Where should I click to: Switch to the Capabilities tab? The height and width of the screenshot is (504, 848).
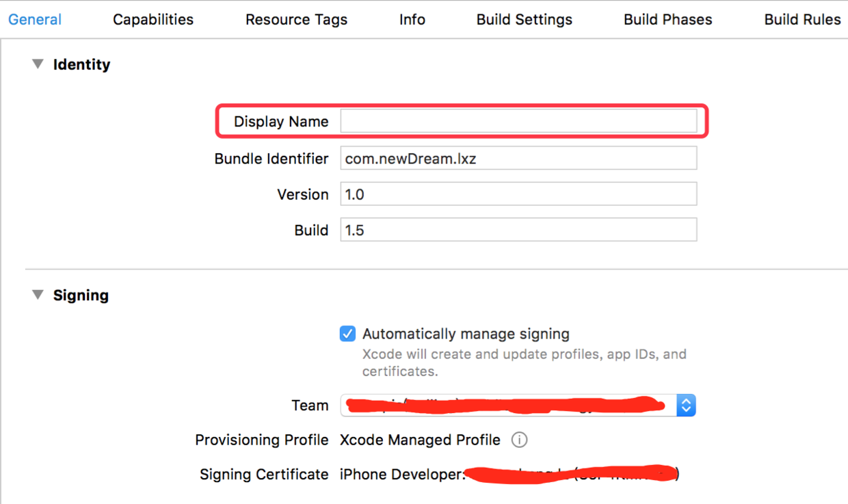point(153,20)
